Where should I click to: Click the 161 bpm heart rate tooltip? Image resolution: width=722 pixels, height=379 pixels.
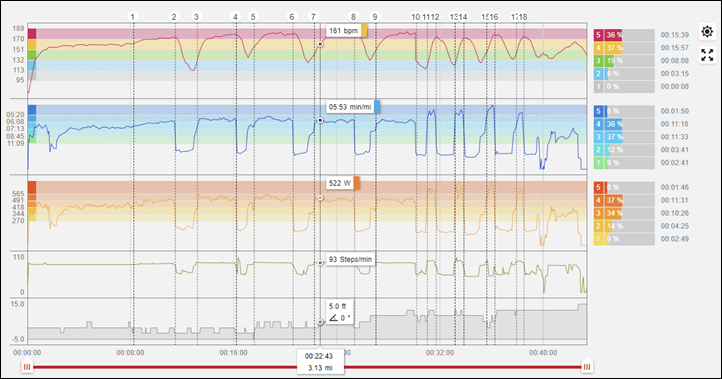(x=347, y=31)
